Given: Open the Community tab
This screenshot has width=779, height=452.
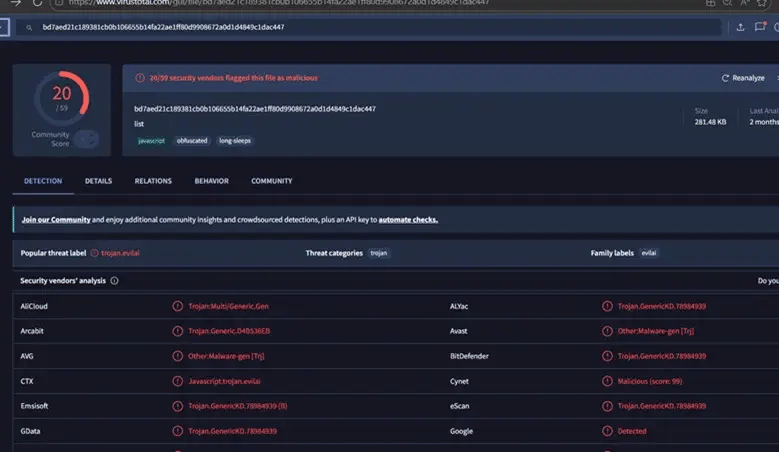Looking at the screenshot, I should click(x=272, y=181).
